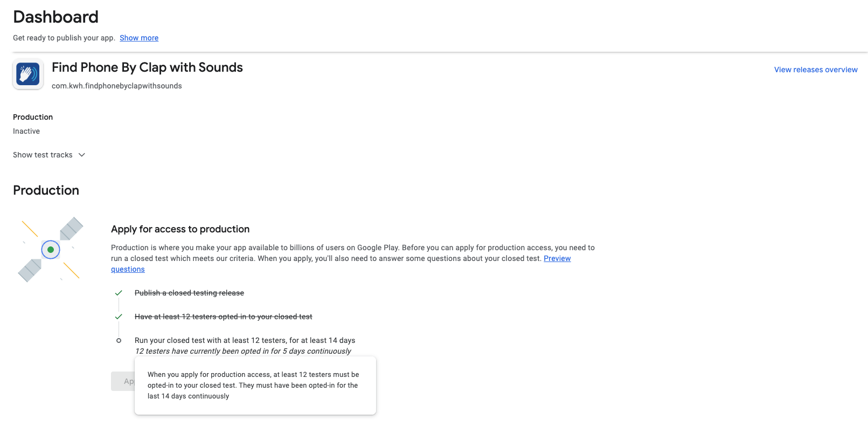
Task: Click the Inactive status under Production track
Action: pos(26,131)
